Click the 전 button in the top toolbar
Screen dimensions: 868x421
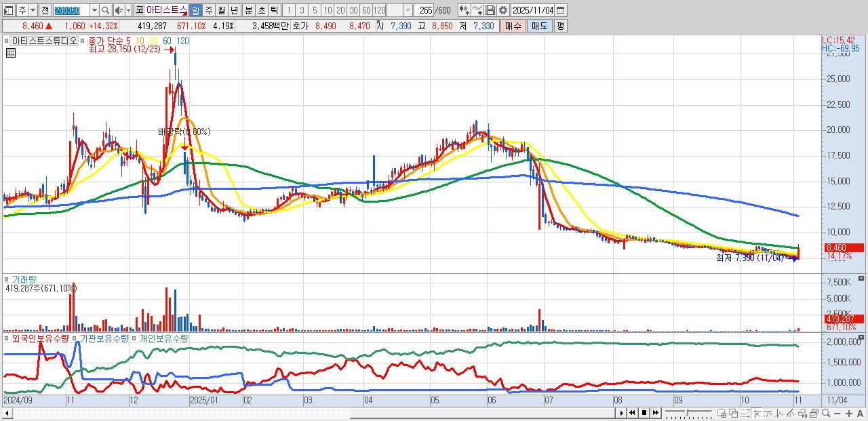pyautogui.click(x=45, y=10)
